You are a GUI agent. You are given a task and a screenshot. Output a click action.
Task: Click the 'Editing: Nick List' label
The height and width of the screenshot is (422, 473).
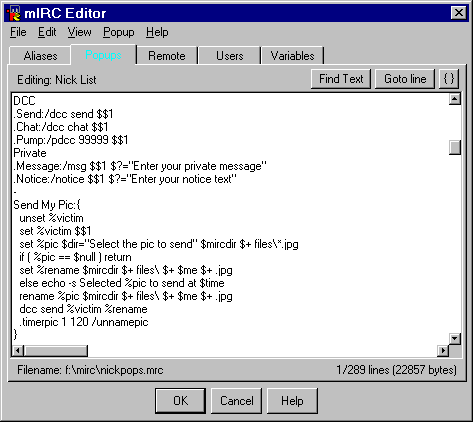click(57, 80)
